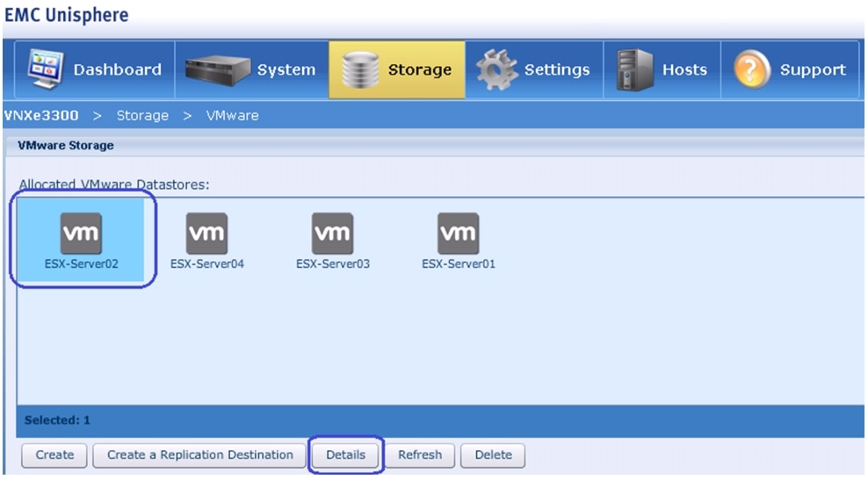This screenshot has height=501, width=868.
Task: Click the System rack server icon
Action: (218, 70)
